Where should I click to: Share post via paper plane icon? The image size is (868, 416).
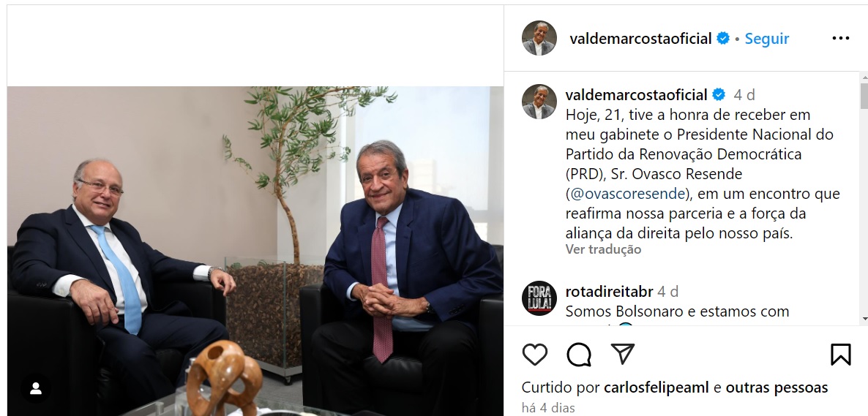tap(623, 354)
